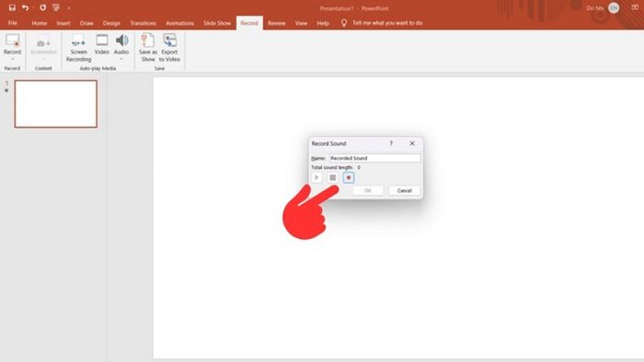Click the Redo repeat icon
The image size is (644, 362).
pos(42,7)
